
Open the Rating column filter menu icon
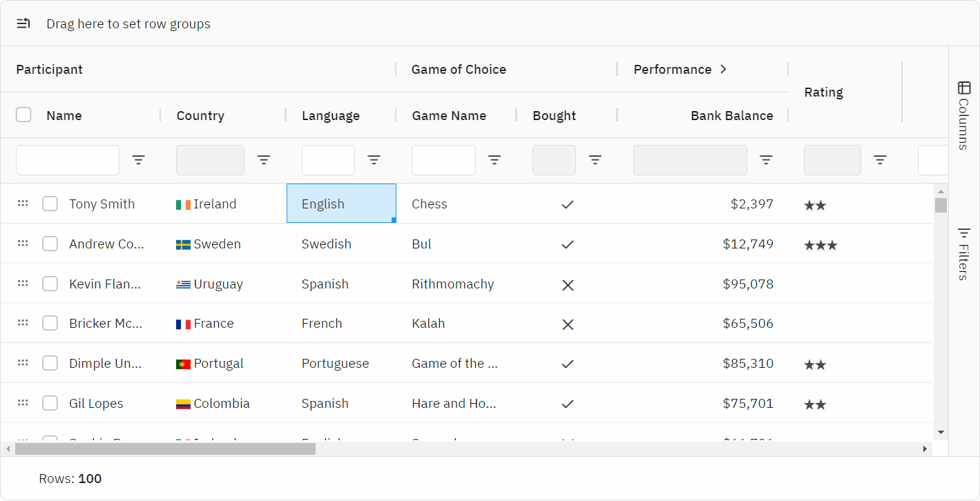pos(880,160)
